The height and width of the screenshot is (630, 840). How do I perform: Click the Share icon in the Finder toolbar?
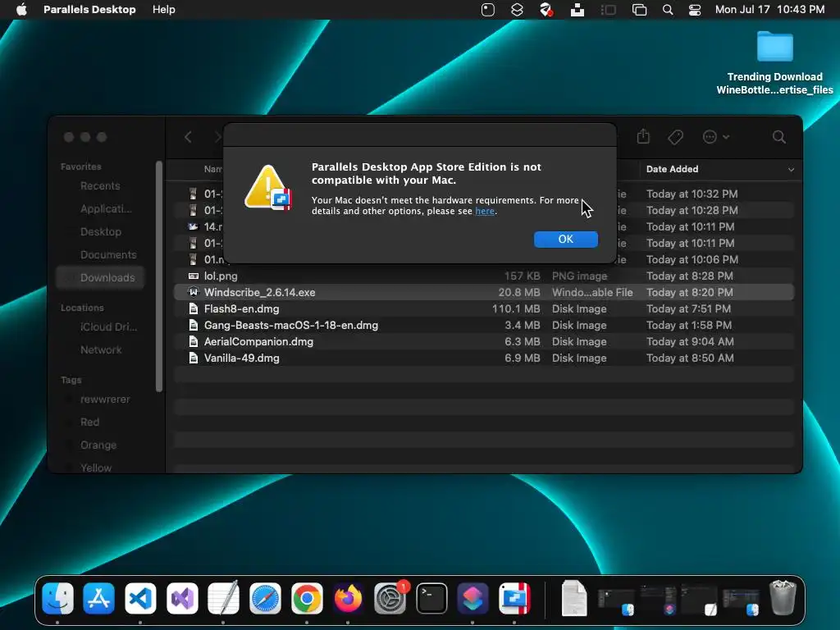(x=643, y=137)
